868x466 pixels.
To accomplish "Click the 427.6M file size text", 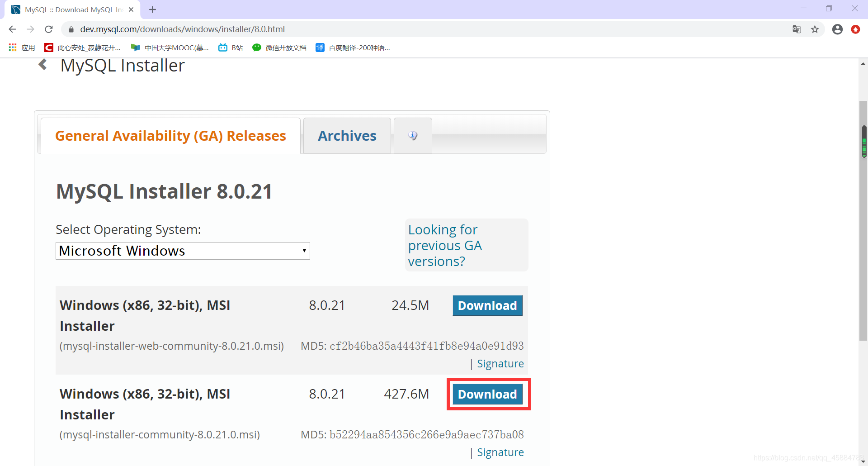I will [406, 394].
